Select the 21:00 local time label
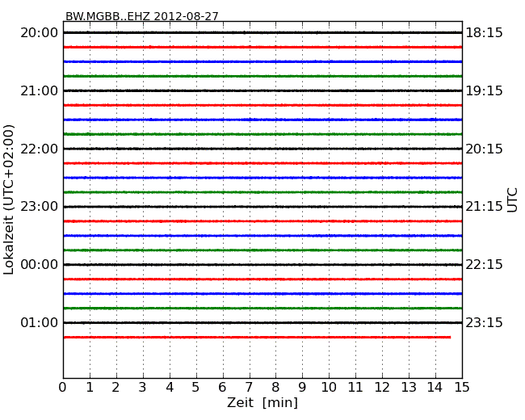The image size is (525, 420). pos(40,90)
